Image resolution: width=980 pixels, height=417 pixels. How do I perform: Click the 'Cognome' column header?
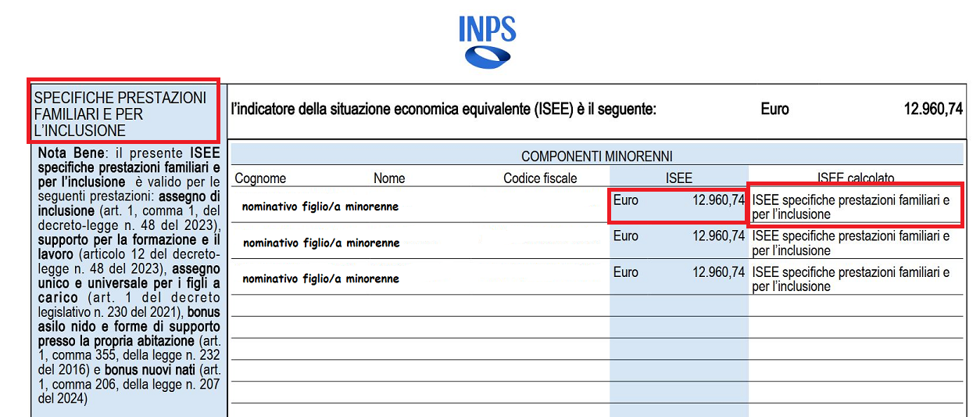coord(260,178)
